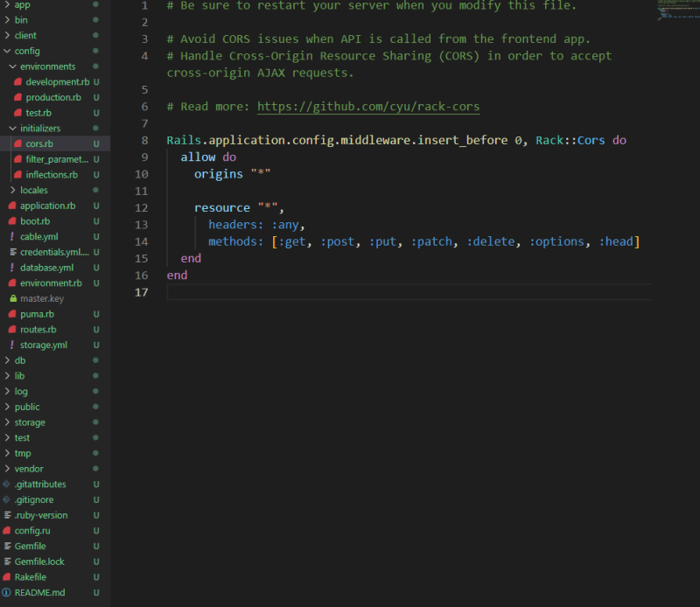Click Ruby icon of config.ru
This screenshot has width=700, height=607.
7,530
